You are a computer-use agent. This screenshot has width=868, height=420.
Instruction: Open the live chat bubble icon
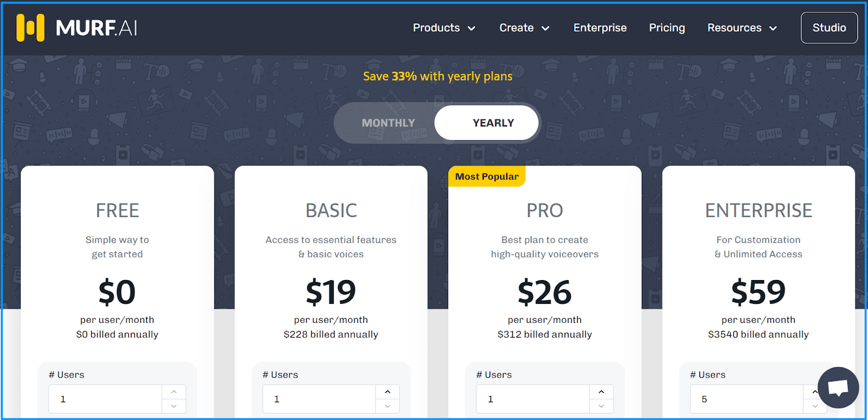coord(838,387)
